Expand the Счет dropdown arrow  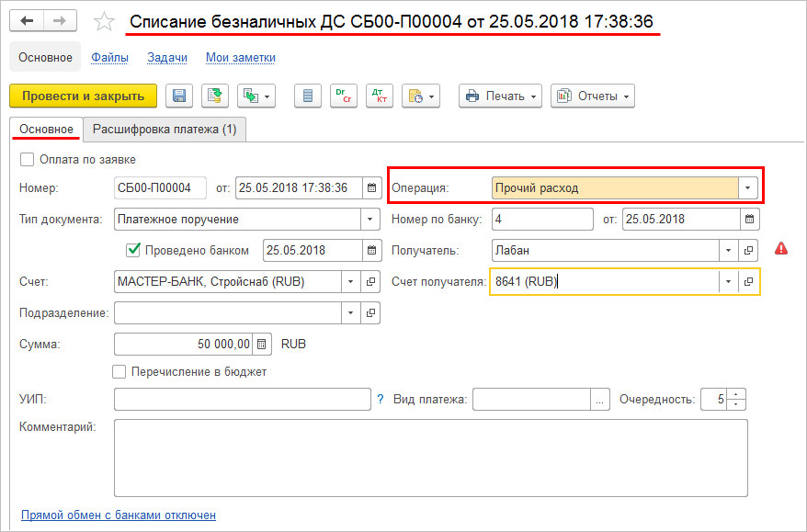pos(350,282)
